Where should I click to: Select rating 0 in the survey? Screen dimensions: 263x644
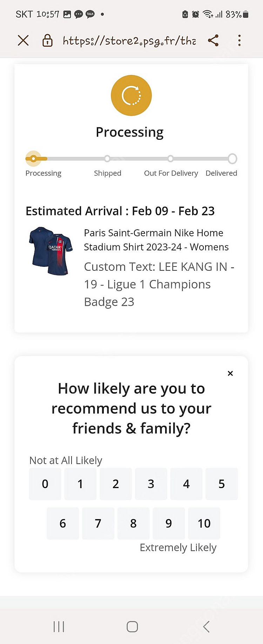pyautogui.click(x=45, y=484)
